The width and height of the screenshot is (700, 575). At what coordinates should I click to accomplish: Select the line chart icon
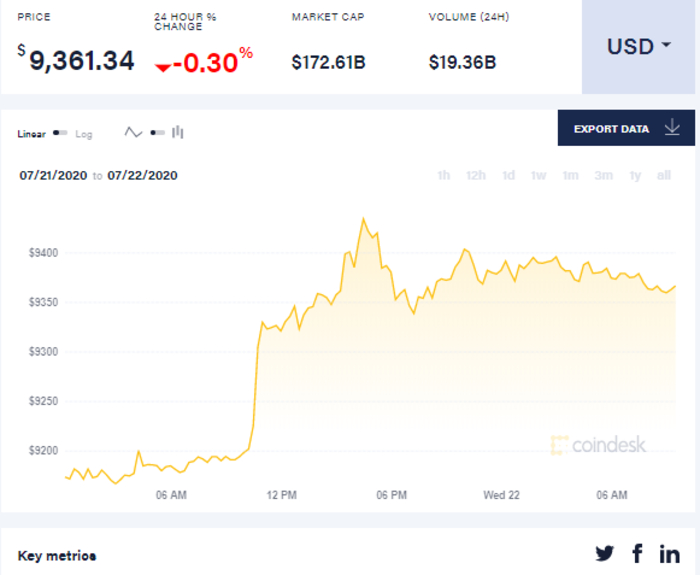pyautogui.click(x=133, y=132)
